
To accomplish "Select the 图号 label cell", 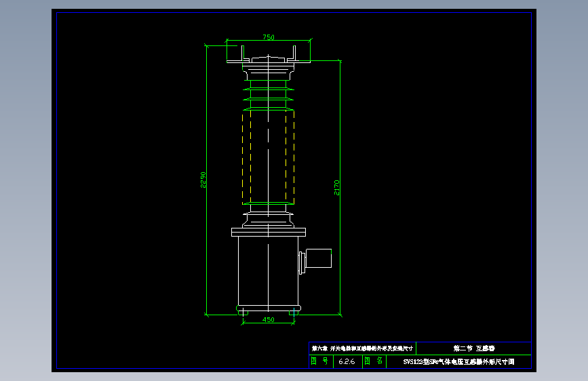I will coord(320,361).
